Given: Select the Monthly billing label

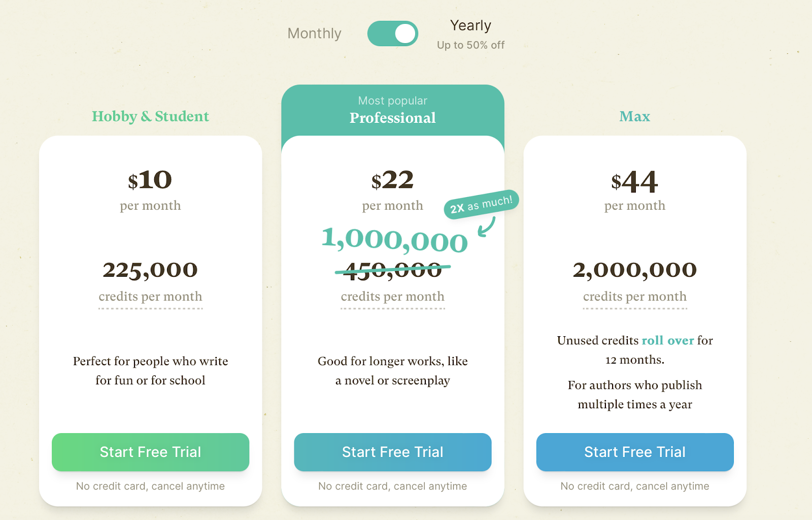Looking at the screenshot, I should click(x=314, y=34).
